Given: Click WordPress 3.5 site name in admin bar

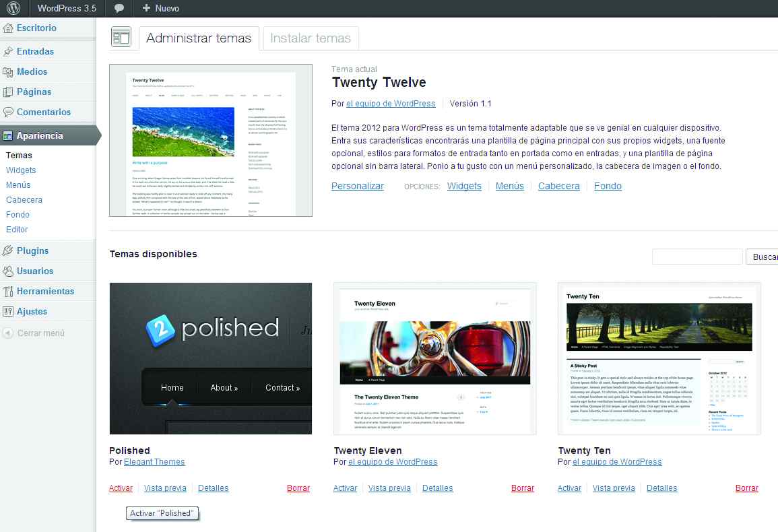Looking at the screenshot, I should point(67,9).
